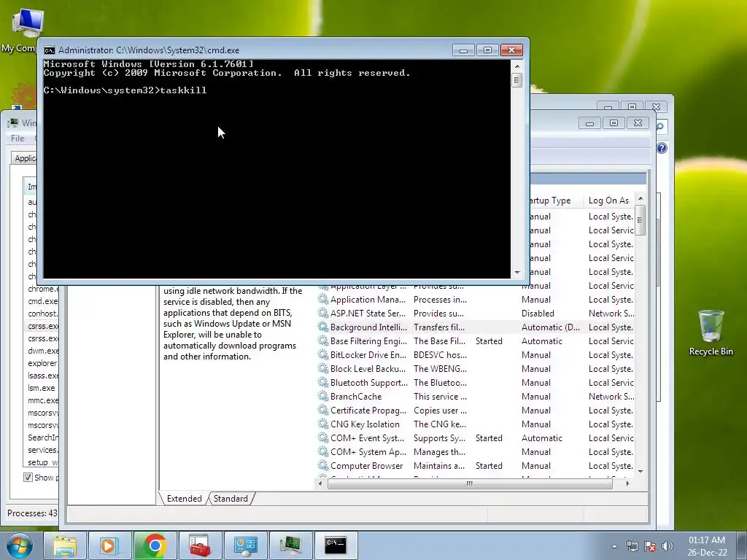Click the command prompt scroll down arrow
Screen dimensions: 747x560
(x=517, y=273)
